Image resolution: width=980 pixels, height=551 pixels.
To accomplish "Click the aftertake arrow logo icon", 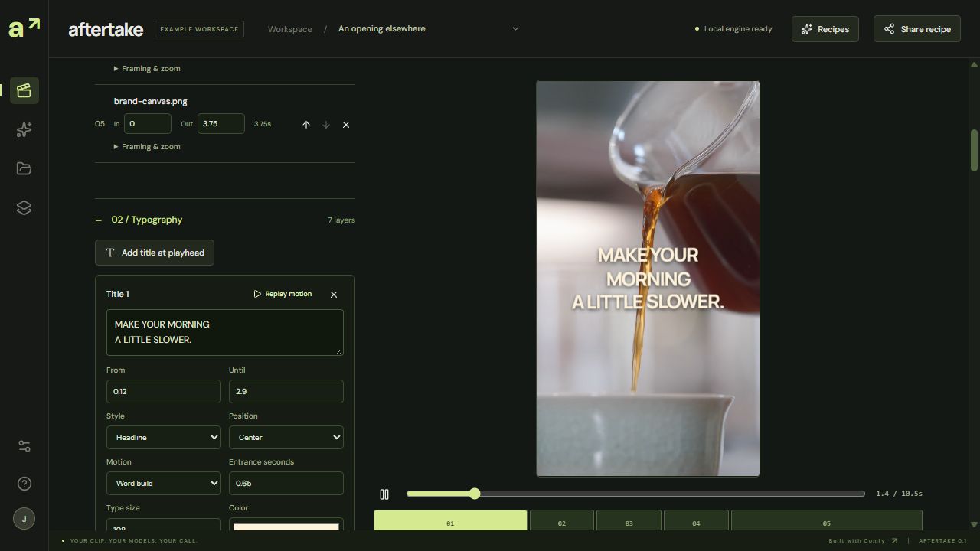I will coord(24,29).
